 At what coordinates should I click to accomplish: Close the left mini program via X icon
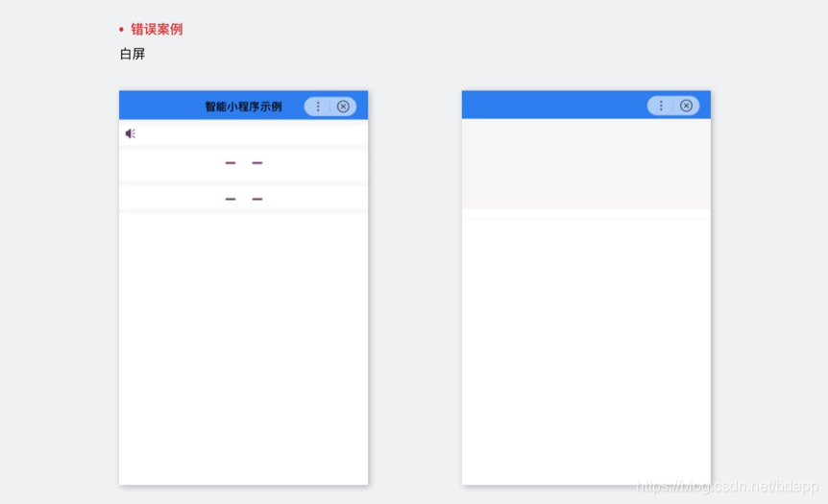click(343, 107)
